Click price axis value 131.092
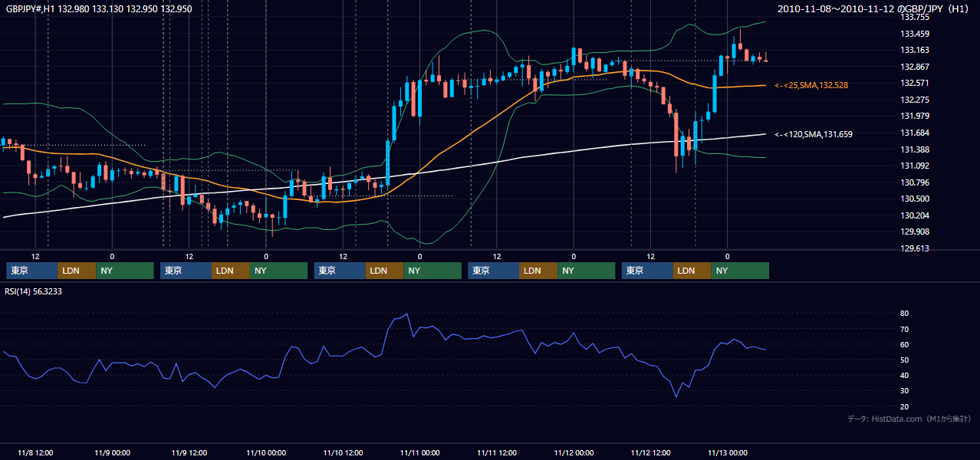This screenshot has width=980, height=460. point(916,166)
